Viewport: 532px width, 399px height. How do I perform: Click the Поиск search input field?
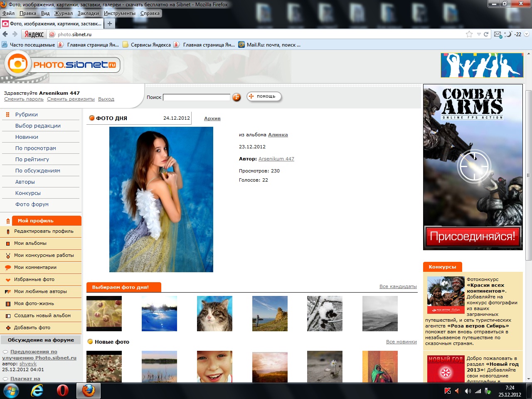(197, 97)
